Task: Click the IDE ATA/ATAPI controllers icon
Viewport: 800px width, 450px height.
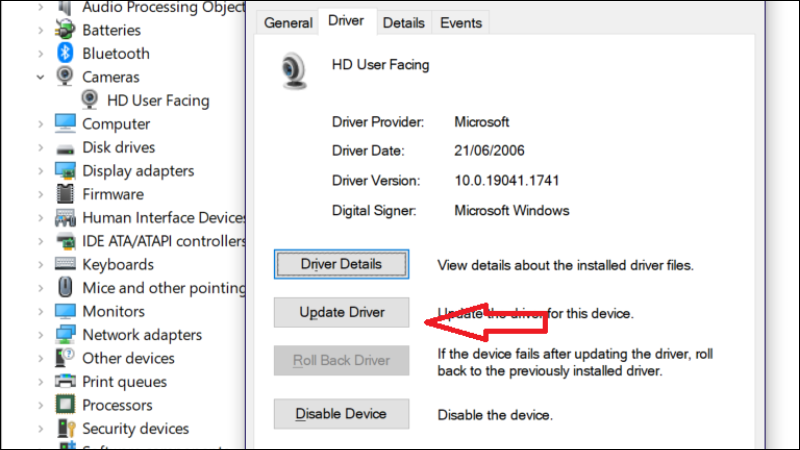Action: click(x=65, y=241)
